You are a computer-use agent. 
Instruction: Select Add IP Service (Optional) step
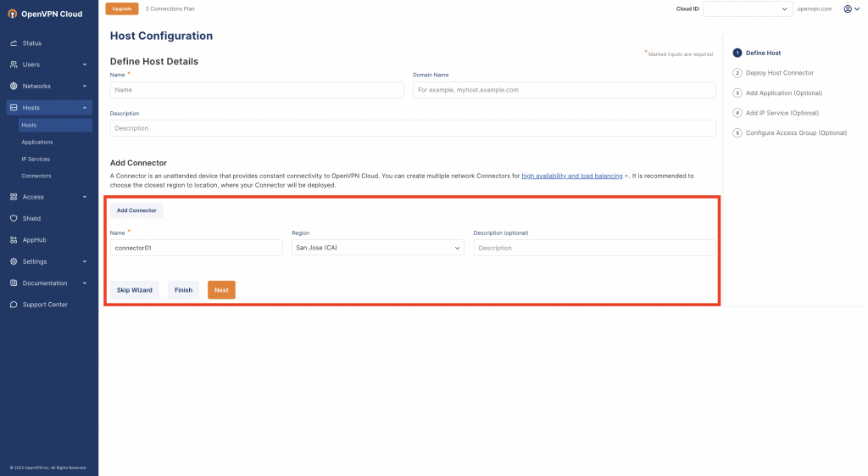782,113
